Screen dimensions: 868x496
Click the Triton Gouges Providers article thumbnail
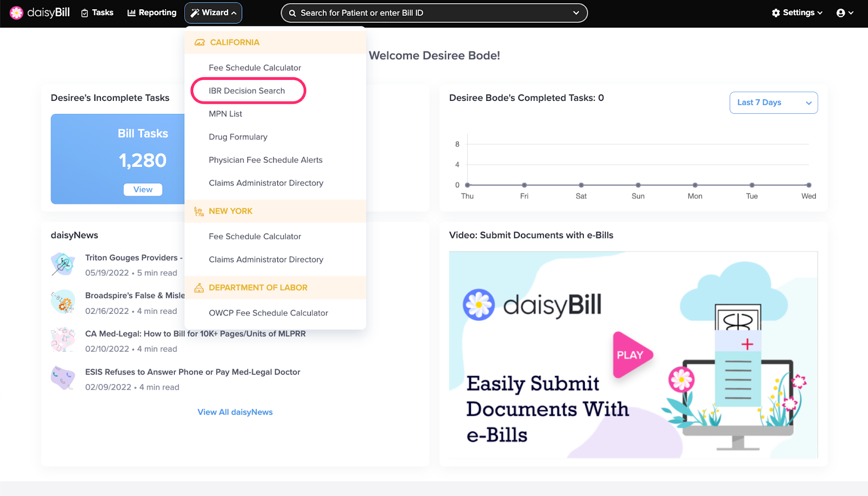(x=63, y=264)
